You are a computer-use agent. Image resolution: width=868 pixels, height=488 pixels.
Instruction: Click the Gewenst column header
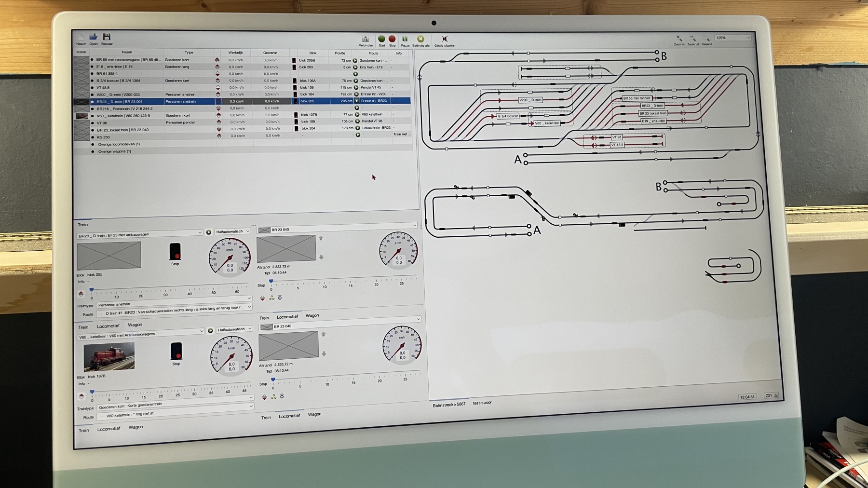[x=270, y=53]
